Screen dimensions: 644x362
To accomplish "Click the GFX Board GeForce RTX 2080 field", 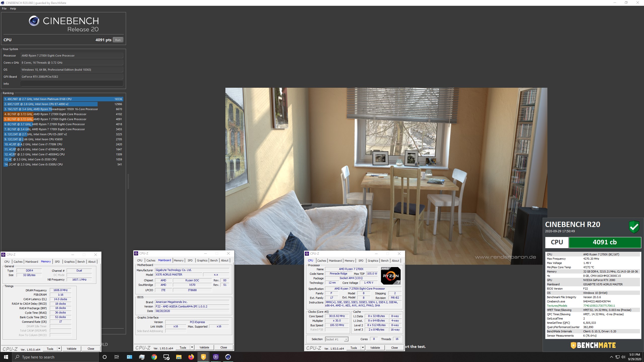I will point(72,77).
